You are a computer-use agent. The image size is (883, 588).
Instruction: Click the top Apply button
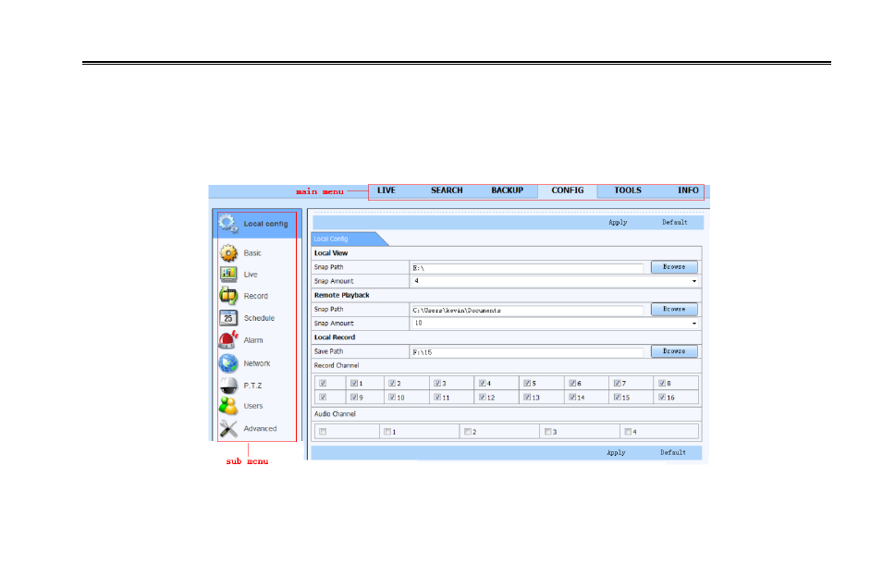[x=618, y=223]
